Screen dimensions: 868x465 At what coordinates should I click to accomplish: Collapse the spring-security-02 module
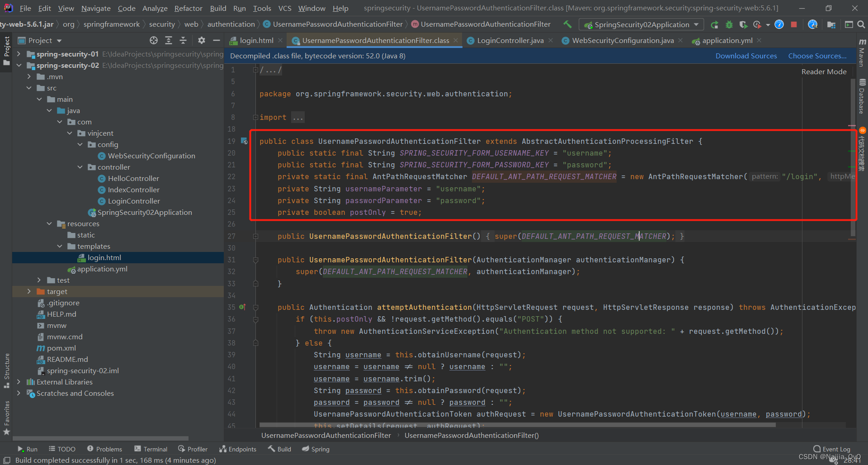point(19,65)
